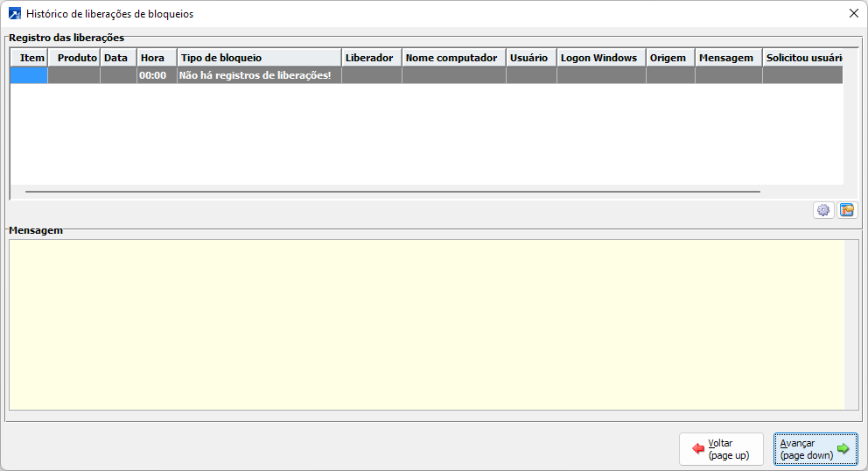
Task: Click inside the yellow Mensagem text area
Action: (427, 325)
